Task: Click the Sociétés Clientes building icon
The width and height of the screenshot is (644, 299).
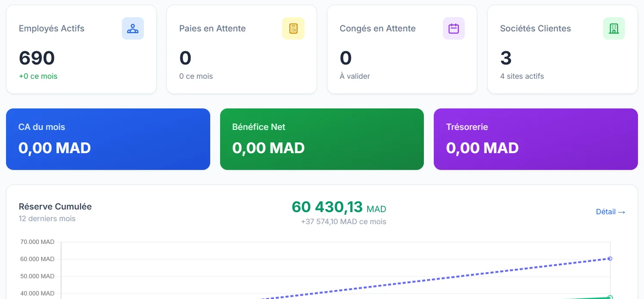Action: pyautogui.click(x=614, y=28)
